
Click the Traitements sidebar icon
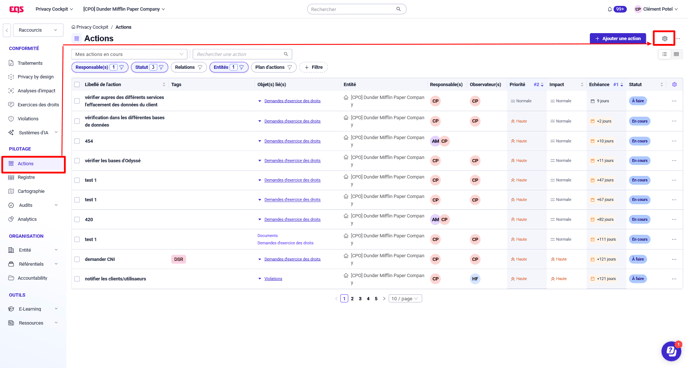point(11,63)
